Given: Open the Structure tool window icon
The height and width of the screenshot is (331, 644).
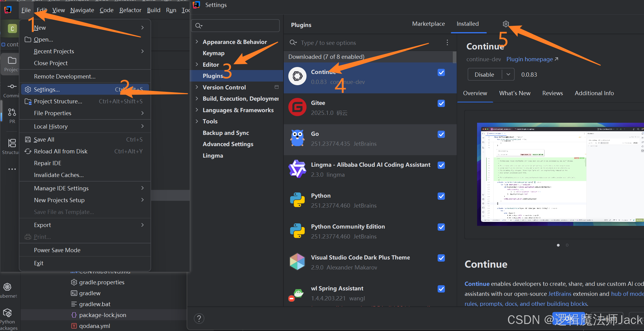Looking at the screenshot, I should coord(12,143).
